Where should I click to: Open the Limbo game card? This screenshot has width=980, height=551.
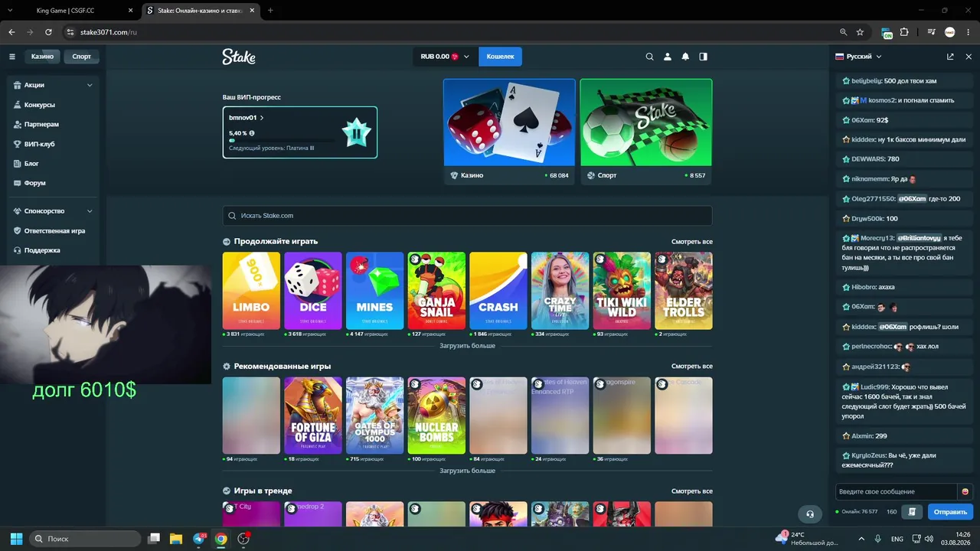pos(251,291)
